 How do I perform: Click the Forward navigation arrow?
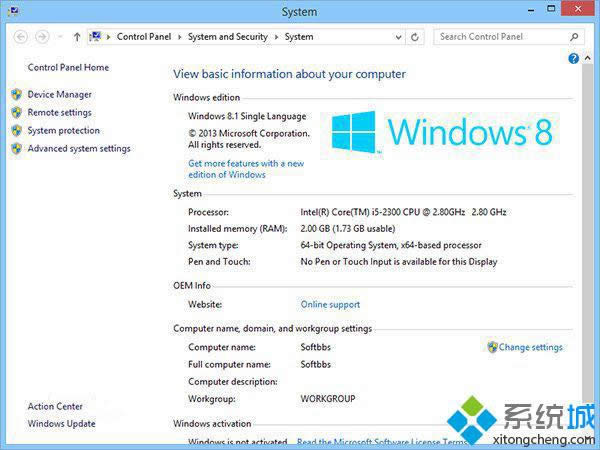coord(42,37)
